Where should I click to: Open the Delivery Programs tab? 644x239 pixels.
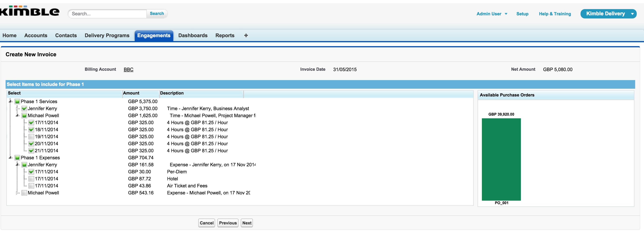coord(107,36)
